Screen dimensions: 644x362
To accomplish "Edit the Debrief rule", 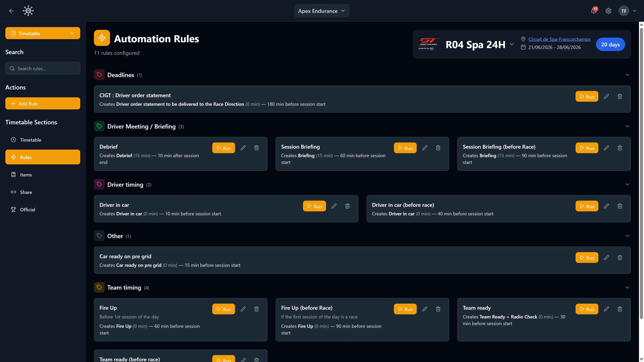I will (x=243, y=148).
